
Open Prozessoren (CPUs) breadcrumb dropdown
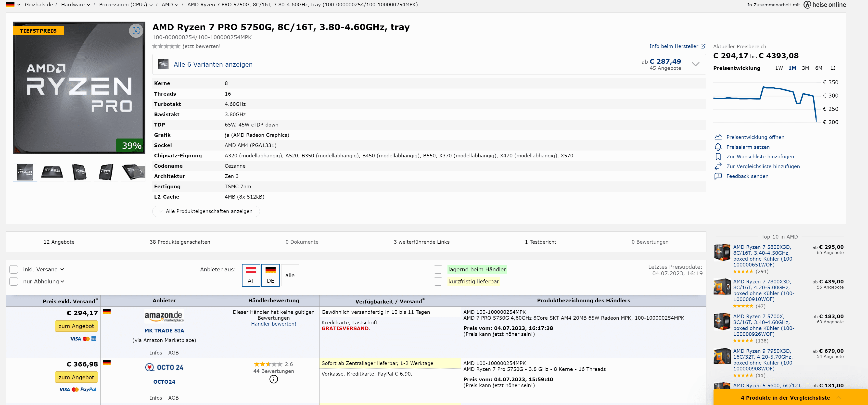click(151, 5)
